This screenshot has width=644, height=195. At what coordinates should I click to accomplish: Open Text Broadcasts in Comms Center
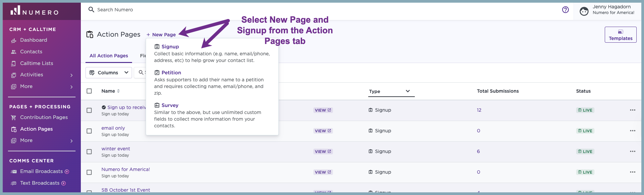(40, 183)
